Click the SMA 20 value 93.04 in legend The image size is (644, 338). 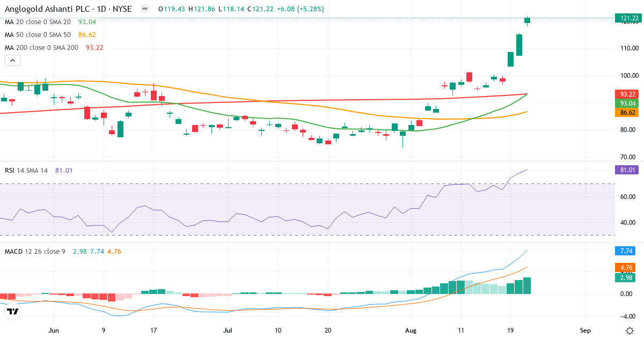(x=87, y=22)
